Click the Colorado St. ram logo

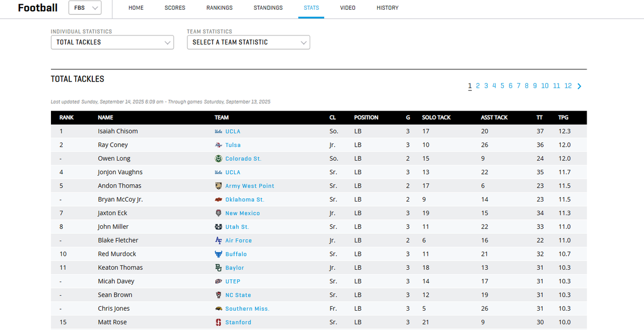click(218, 159)
